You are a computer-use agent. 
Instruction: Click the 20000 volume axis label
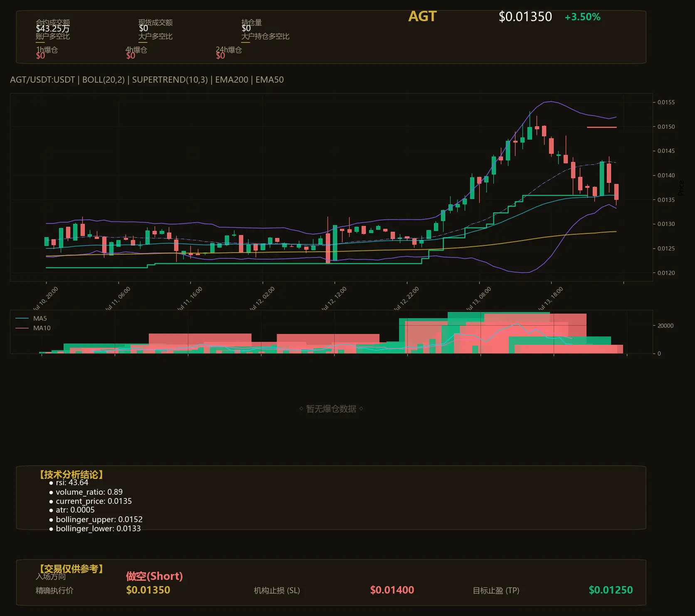click(665, 326)
